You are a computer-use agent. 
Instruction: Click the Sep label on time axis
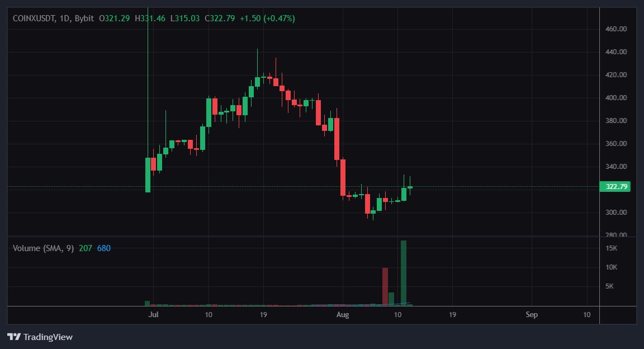click(x=532, y=315)
